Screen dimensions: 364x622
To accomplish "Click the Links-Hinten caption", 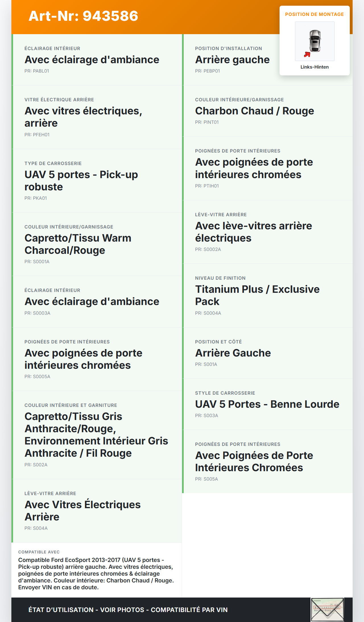I will pos(315,67).
